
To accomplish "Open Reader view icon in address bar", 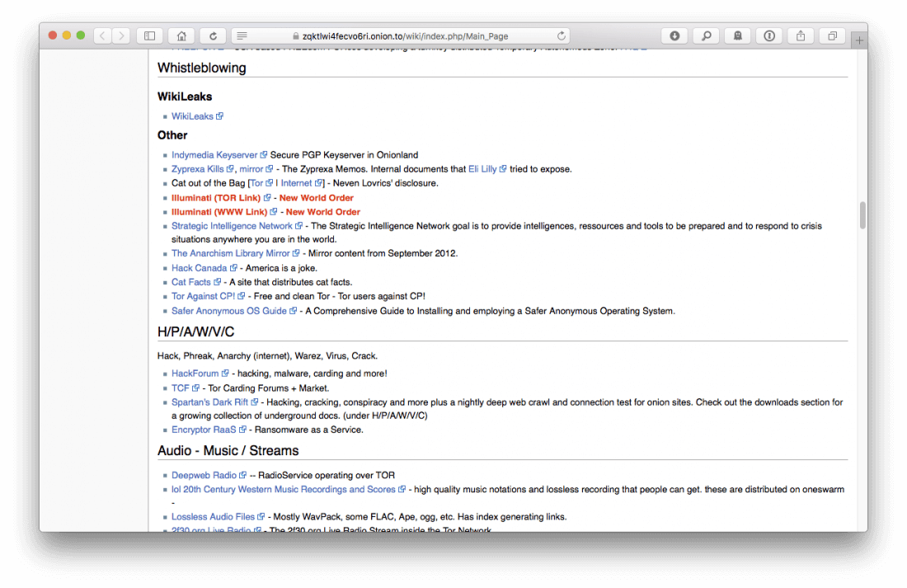I will point(242,35).
